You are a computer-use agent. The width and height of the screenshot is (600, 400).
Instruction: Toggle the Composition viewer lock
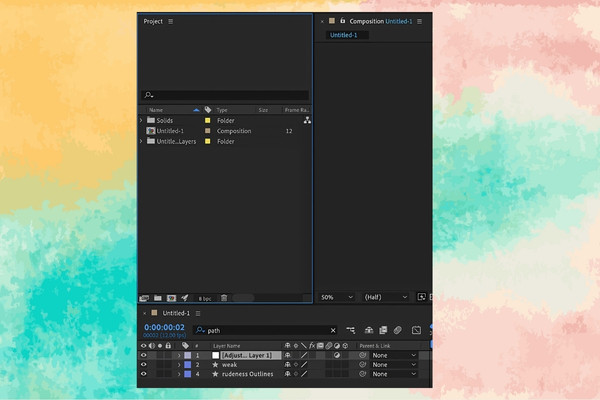[342, 21]
